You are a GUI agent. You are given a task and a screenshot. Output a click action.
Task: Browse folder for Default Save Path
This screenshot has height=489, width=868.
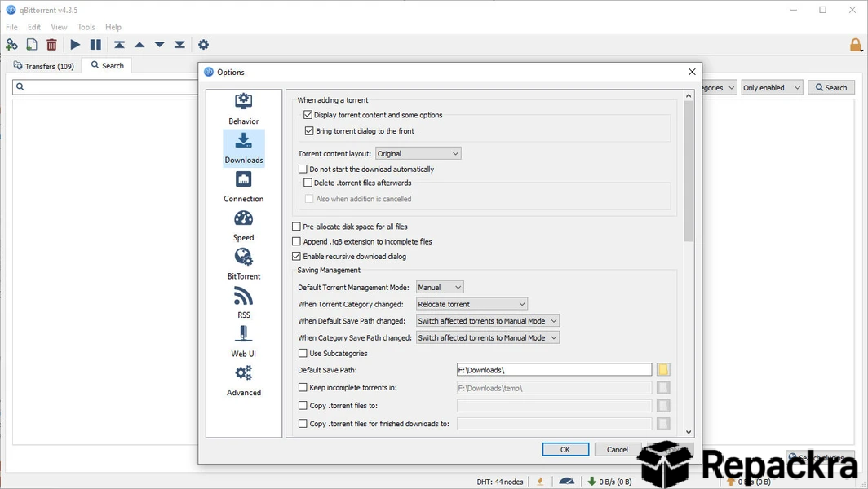click(x=663, y=369)
